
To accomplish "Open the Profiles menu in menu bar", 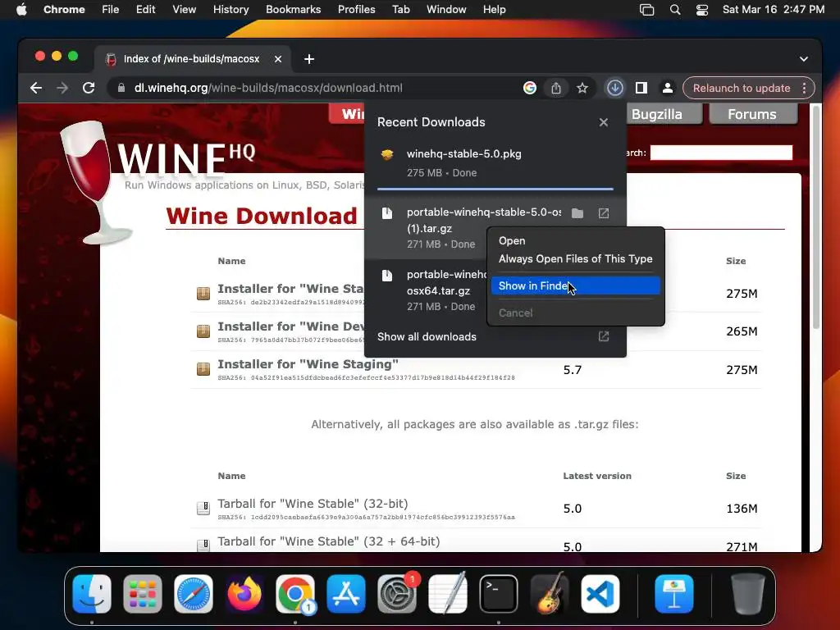I will click(x=356, y=10).
